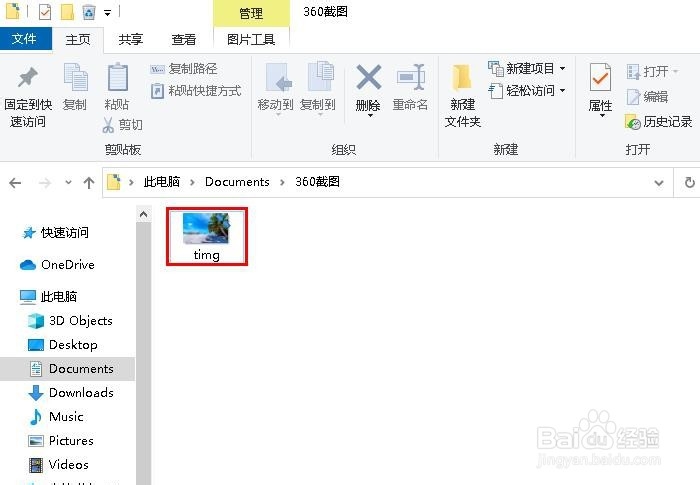Viewport: 700px width, 485px height.
Task: Click the Forward navigation arrow
Action: point(45,183)
